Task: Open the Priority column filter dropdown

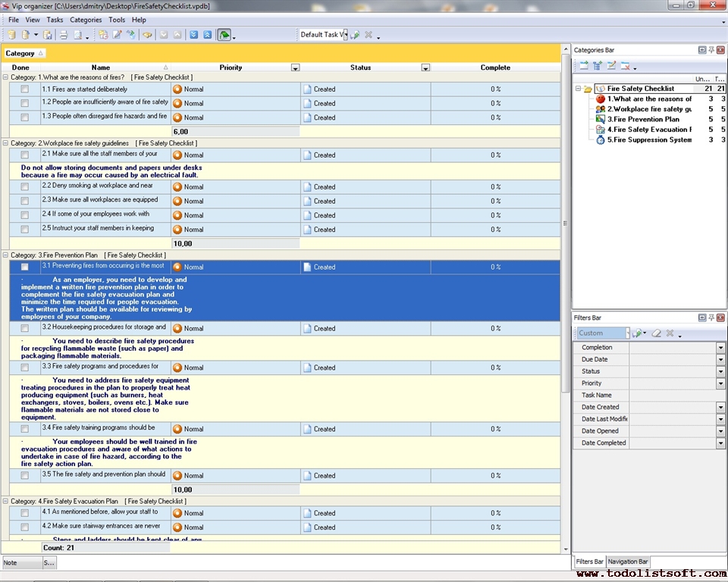Action: [295, 68]
